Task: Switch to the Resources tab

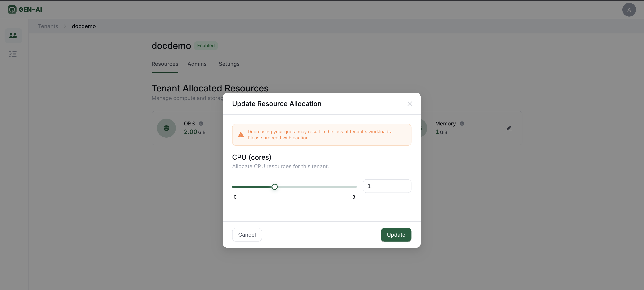Action: coord(165,64)
